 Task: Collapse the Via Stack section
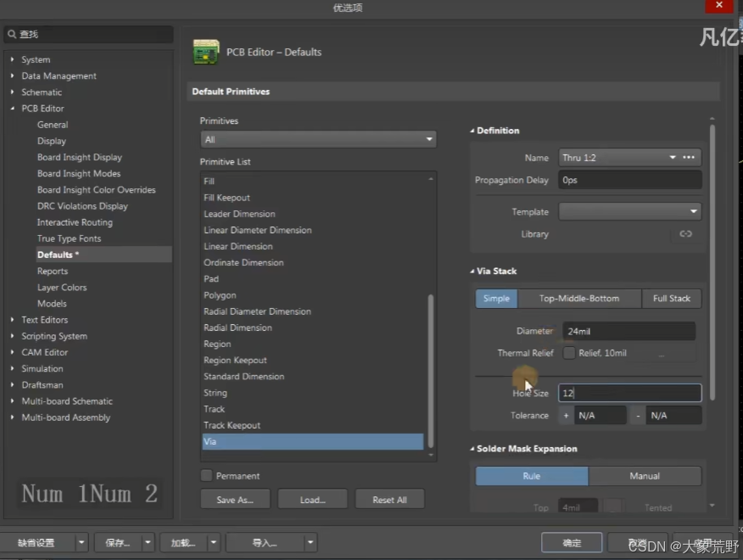tap(472, 272)
